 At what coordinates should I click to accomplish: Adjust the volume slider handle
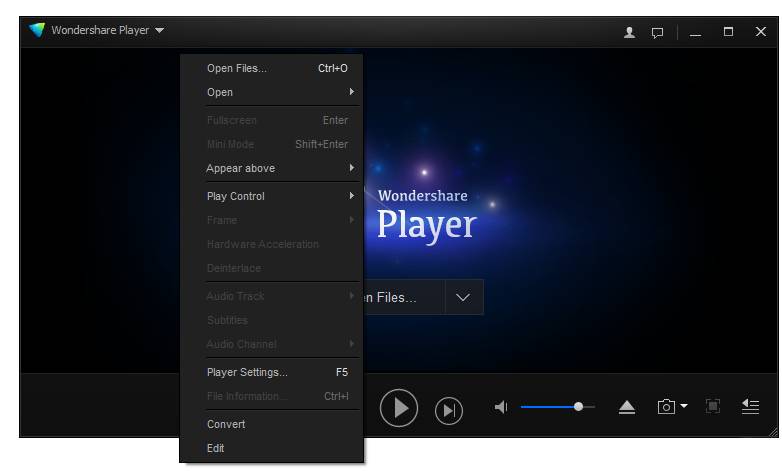pyautogui.click(x=578, y=407)
